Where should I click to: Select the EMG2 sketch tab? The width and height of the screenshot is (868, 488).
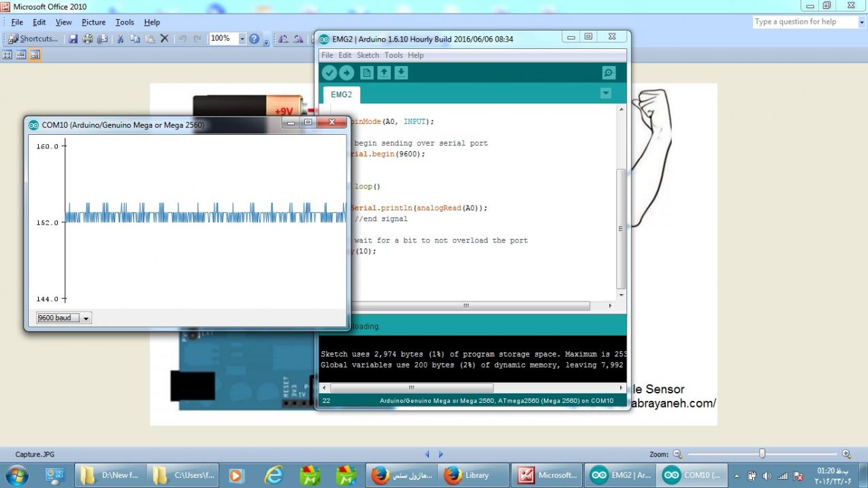[342, 95]
